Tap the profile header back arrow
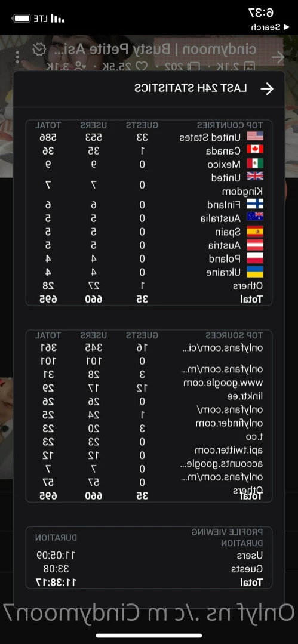 coord(278,57)
